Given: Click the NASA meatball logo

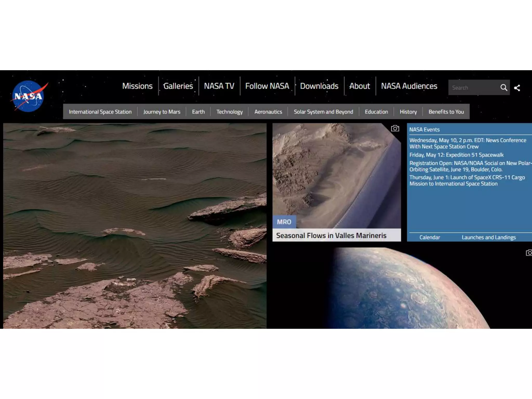Looking at the screenshot, I should point(29,96).
